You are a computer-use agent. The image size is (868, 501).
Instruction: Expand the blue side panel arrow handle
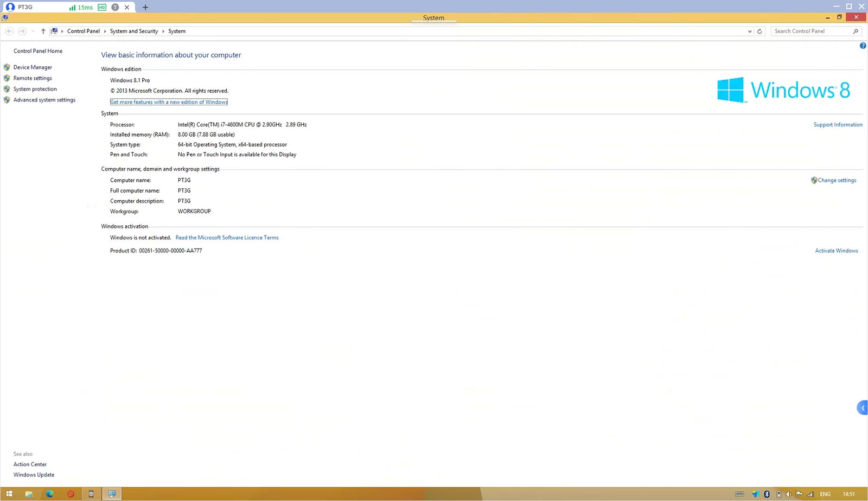tap(863, 408)
